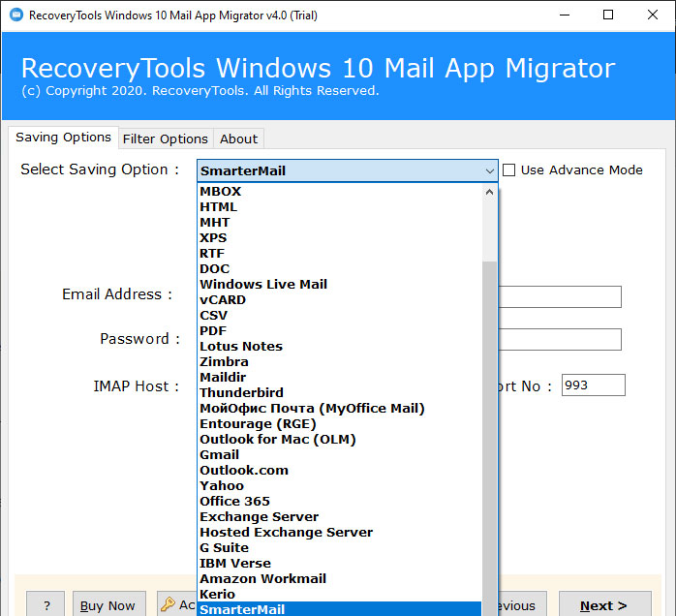Click the list scrollbar up arrow
Screen dimensions: 676x616
pos(489,192)
